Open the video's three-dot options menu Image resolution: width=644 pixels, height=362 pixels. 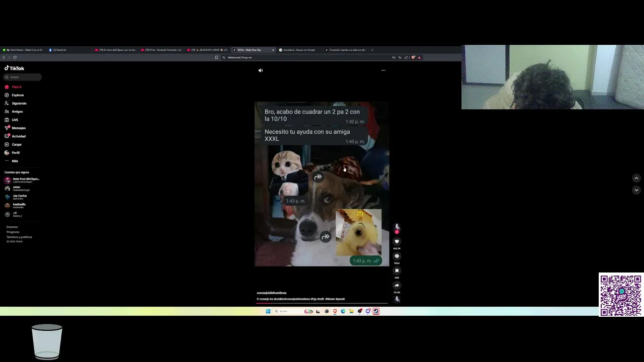click(383, 70)
